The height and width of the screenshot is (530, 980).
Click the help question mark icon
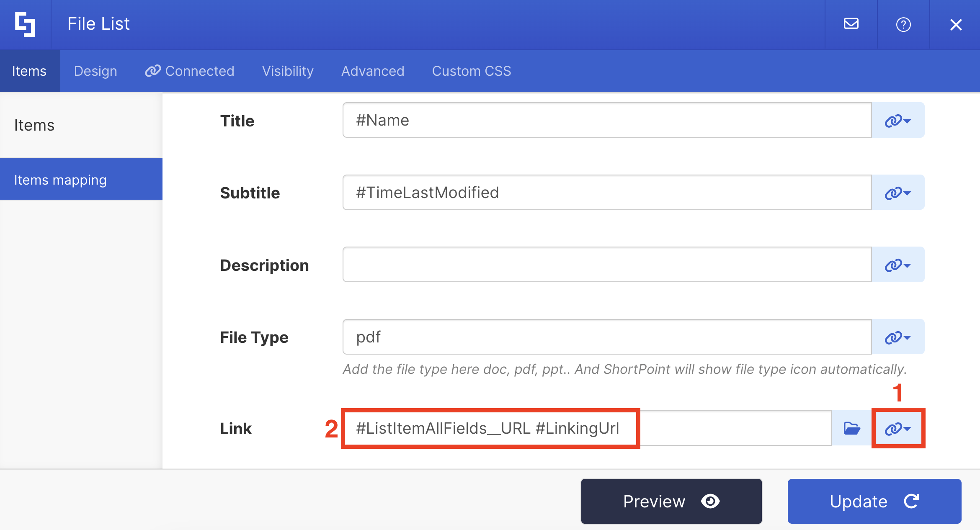(x=903, y=24)
